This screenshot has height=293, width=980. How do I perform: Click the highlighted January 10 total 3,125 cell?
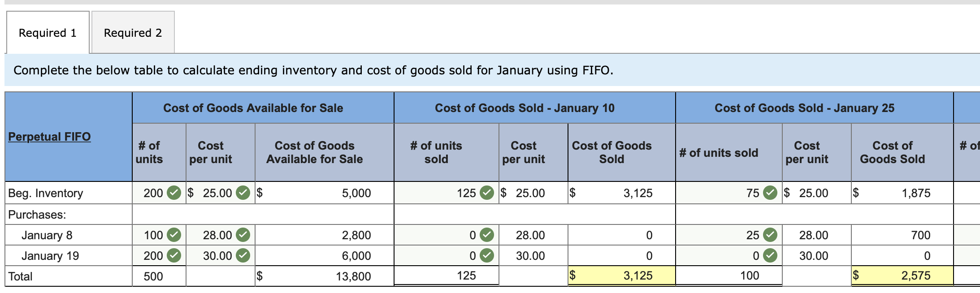(621, 276)
